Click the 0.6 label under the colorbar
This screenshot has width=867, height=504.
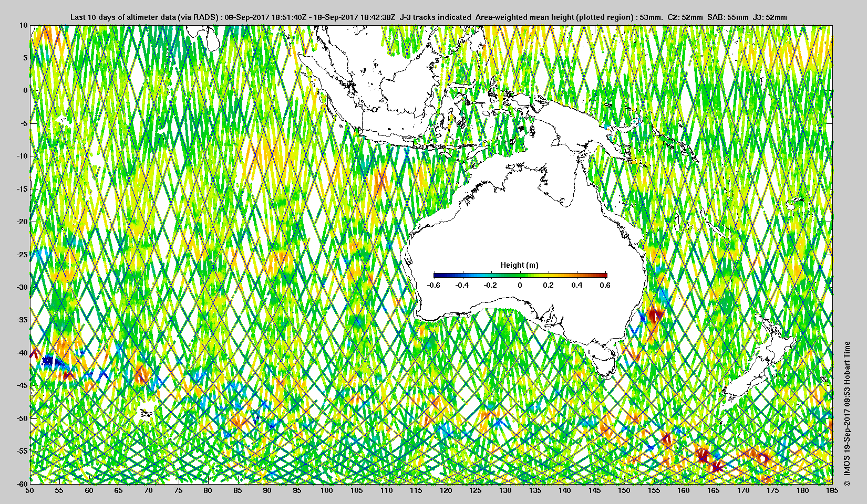click(x=605, y=285)
